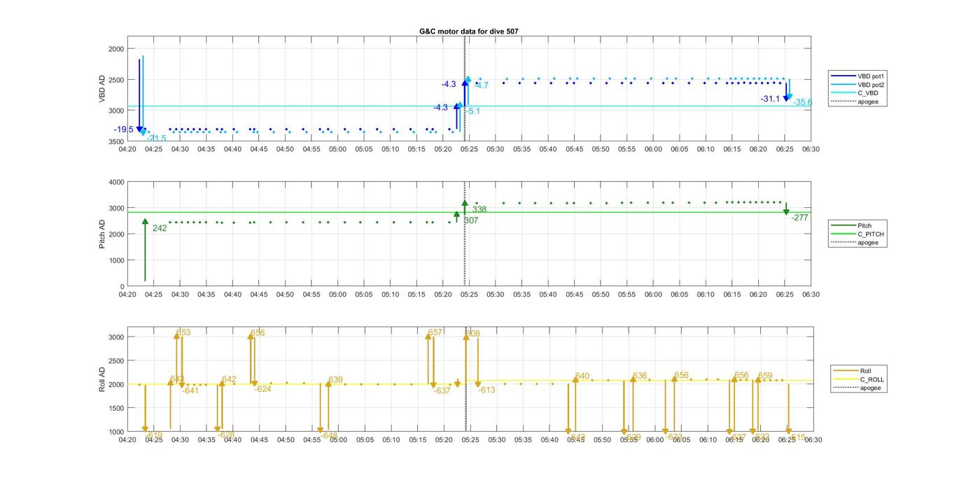Click the '-21.5' annotation in VBD plot
This screenshot has height=485, width=980.
pos(157,139)
